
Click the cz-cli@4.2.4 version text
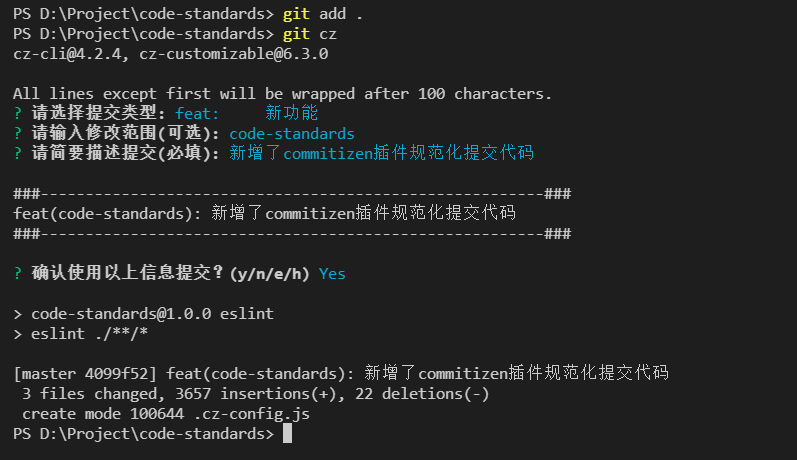coord(67,54)
